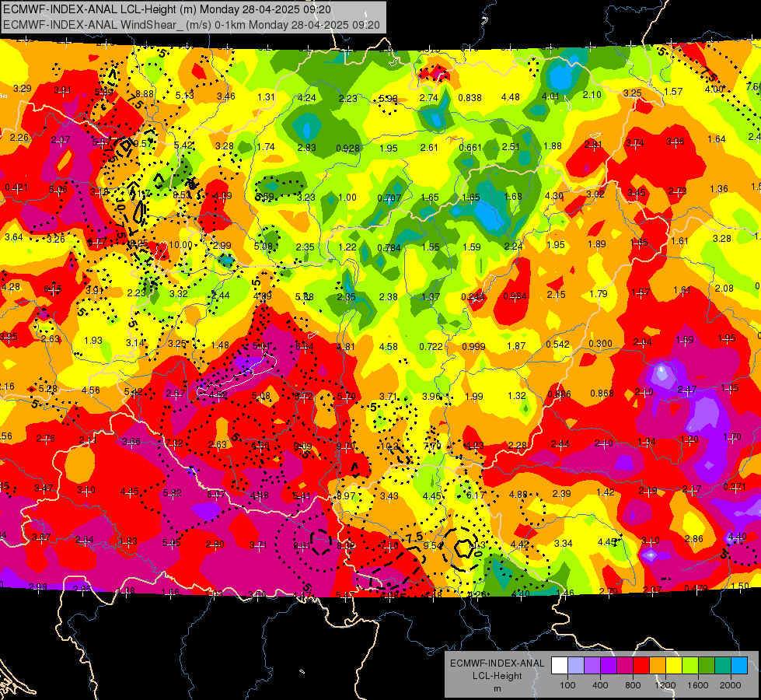Click the wind shear value 1.37
The width and height of the screenshot is (761, 700).
[x=431, y=297]
